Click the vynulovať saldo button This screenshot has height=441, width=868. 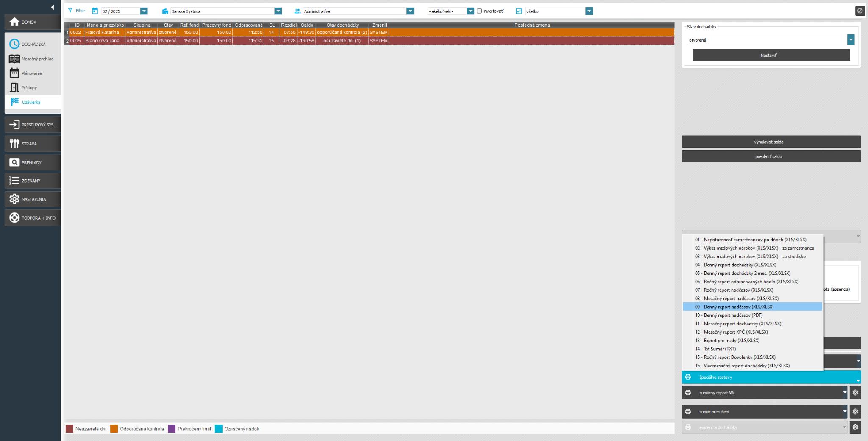pyautogui.click(x=771, y=142)
